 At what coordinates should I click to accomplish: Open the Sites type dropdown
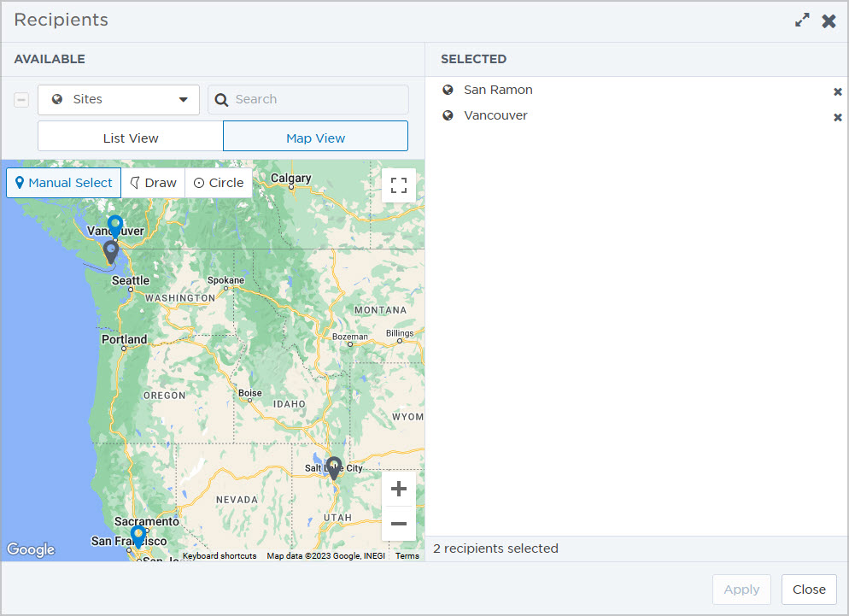[x=119, y=100]
